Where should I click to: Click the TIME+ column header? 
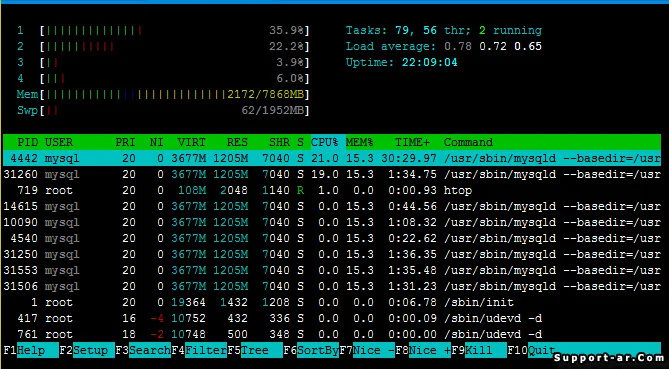point(412,142)
